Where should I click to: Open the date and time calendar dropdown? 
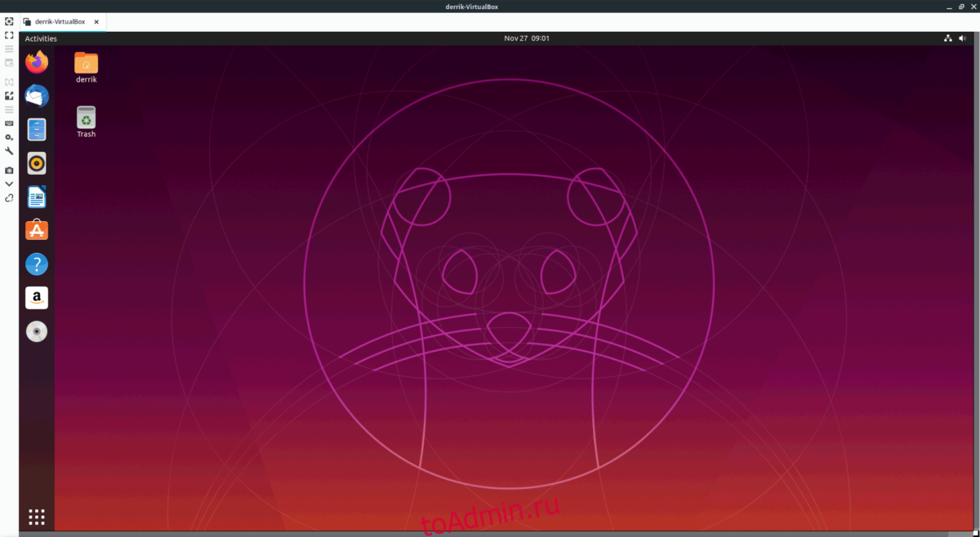coord(526,38)
